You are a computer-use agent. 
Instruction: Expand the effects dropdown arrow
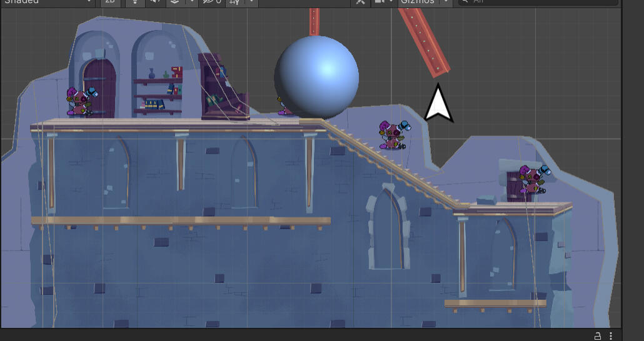[191, 2]
